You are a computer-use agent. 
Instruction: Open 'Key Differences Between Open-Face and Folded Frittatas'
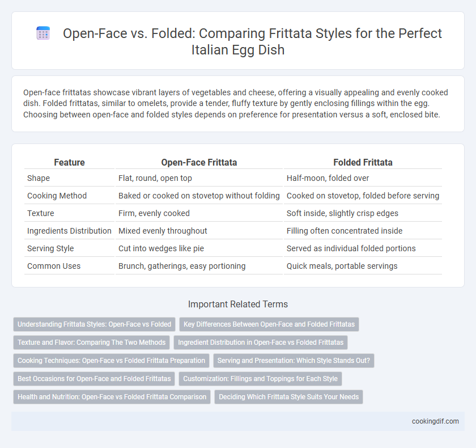[x=269, y=324]
